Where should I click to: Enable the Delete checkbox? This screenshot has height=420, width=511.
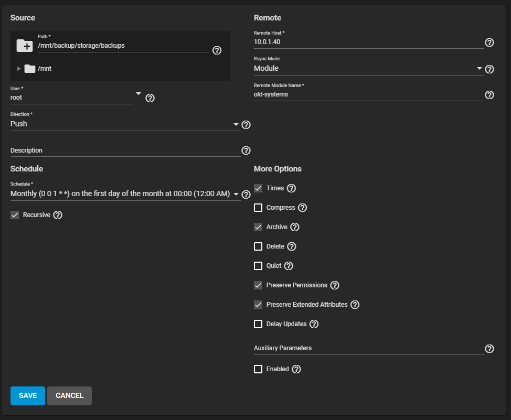(x=258, y=246)
